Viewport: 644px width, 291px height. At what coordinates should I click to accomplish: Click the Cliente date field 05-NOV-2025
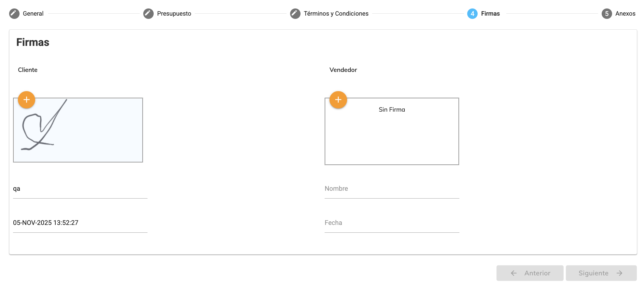pos(80,223)
